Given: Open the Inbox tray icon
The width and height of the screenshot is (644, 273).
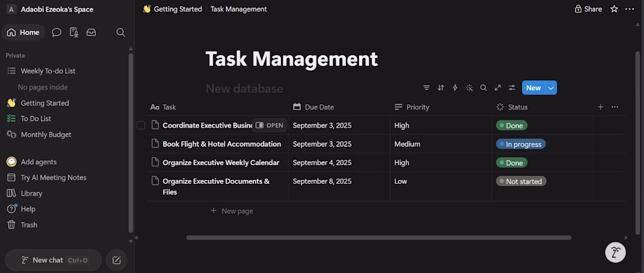Looking at the screenshot, I should [x=91, y=32].
